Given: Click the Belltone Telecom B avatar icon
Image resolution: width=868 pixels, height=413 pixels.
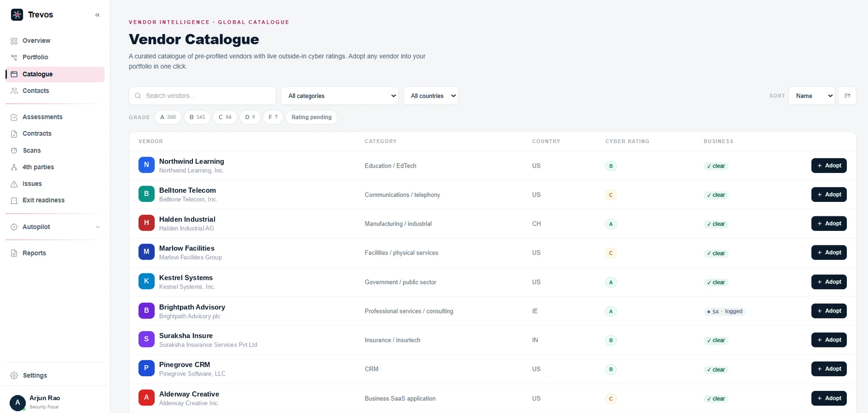Looking at the screenshot, I should point(147,194).
